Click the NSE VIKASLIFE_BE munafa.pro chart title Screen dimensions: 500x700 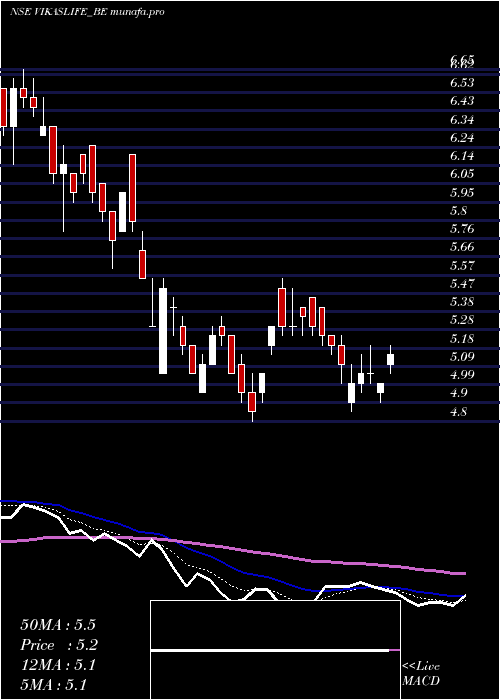click(x=88, y=12)
